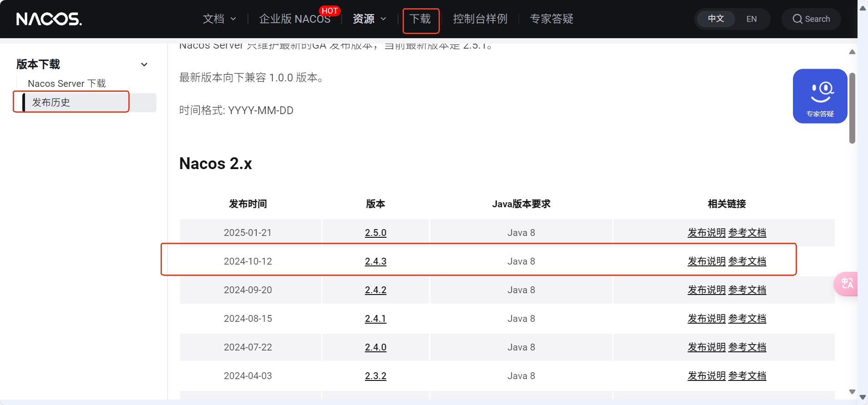Click the Search magnifier icon
The width and height of the screenshot is (868, 405).
pos(797,19)
